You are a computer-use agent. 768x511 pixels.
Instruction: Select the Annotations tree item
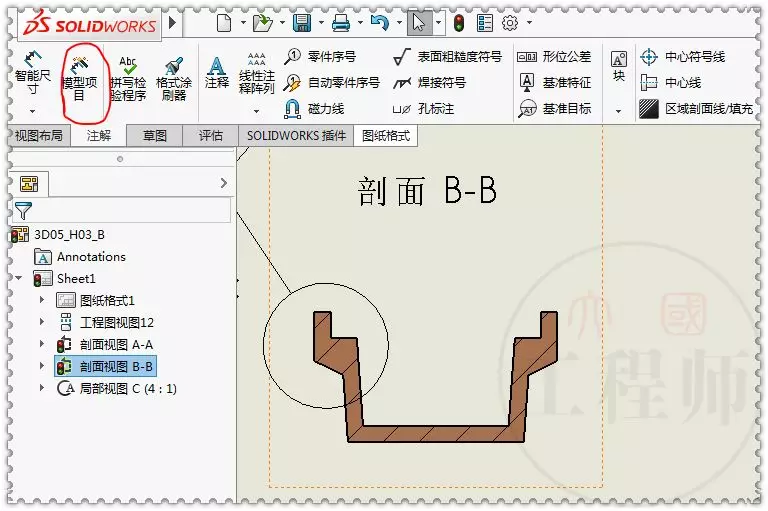click(80, 257)
